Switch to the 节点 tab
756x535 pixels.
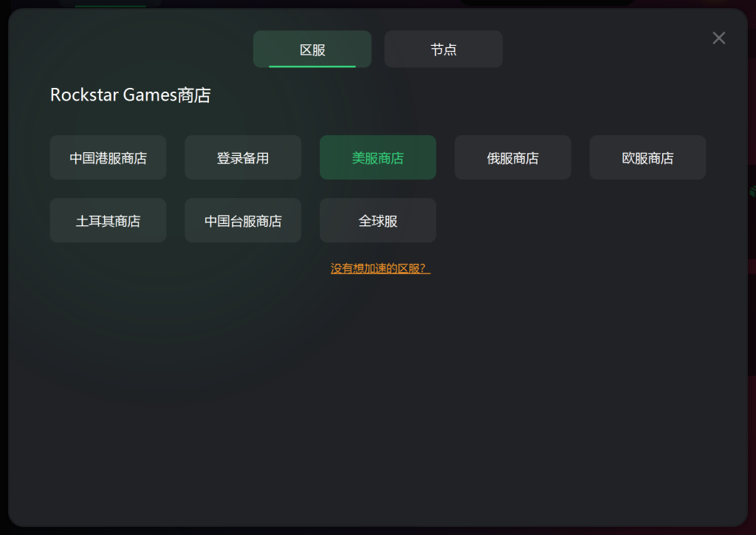[443, 50]
